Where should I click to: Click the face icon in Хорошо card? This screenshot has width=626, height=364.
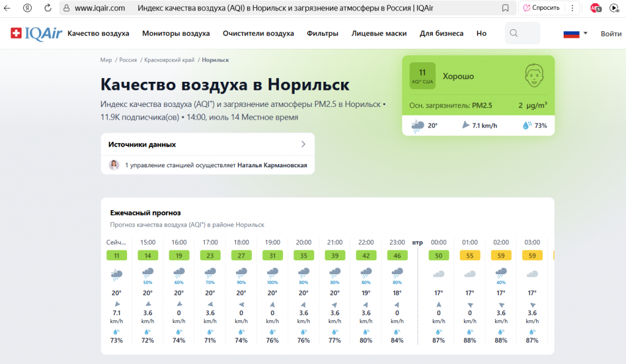coord(534,76)
